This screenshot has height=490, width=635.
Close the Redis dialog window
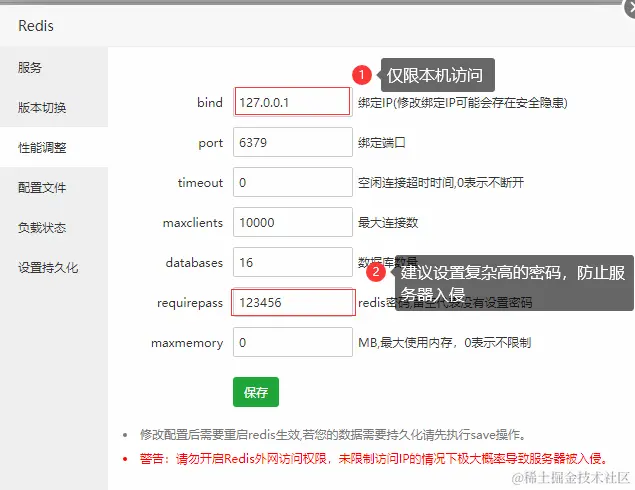(x=630, y=8)
